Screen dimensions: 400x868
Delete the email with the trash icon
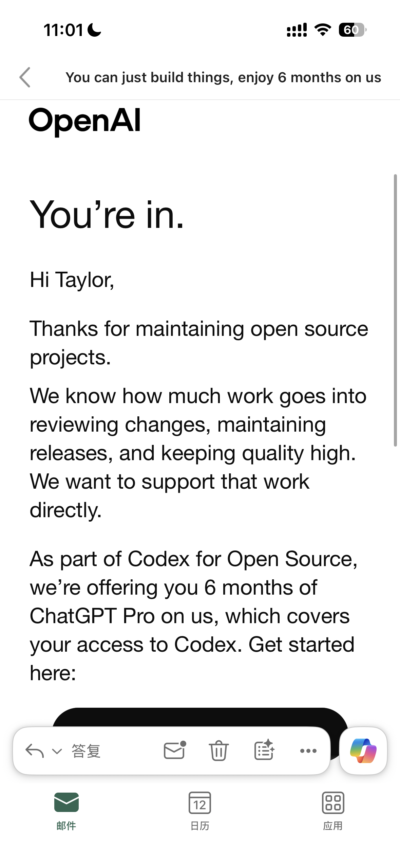pyautogui.click(x=219, y=750)
